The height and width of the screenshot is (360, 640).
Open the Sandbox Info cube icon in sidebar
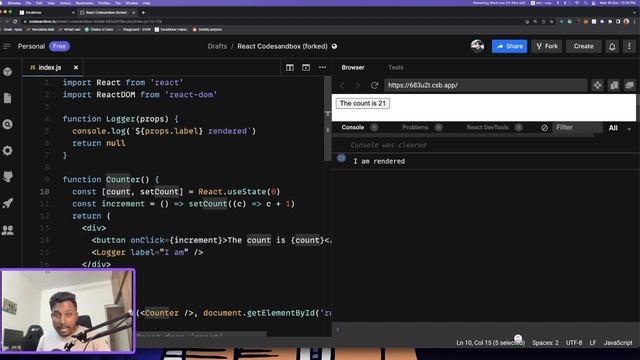8,72
